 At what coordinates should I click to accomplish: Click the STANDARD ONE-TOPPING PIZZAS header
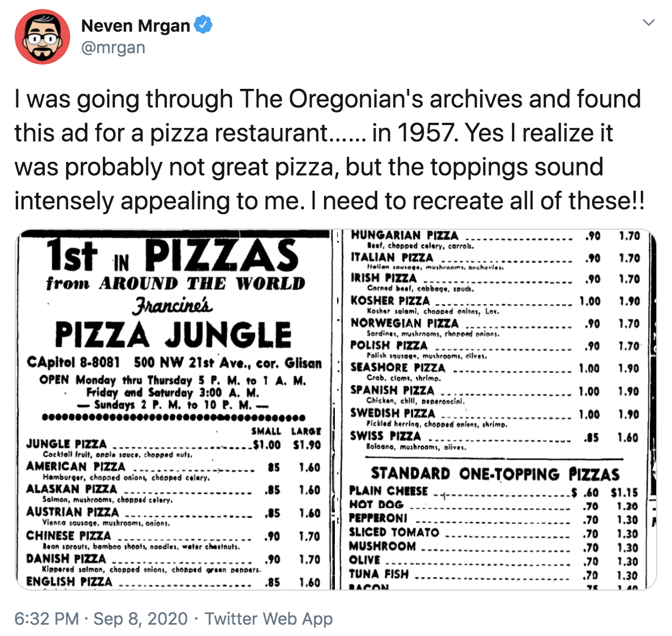(x=495, y=474)
